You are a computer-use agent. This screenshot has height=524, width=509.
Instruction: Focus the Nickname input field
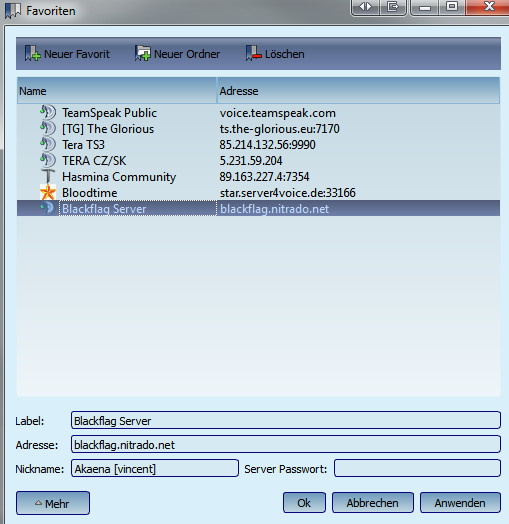tap(155, 469)
